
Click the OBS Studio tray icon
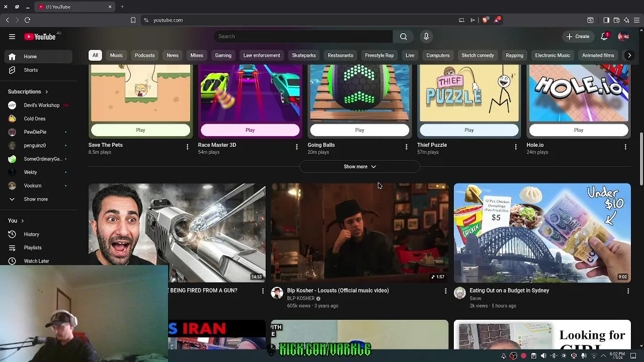click(x=513, y=356)
